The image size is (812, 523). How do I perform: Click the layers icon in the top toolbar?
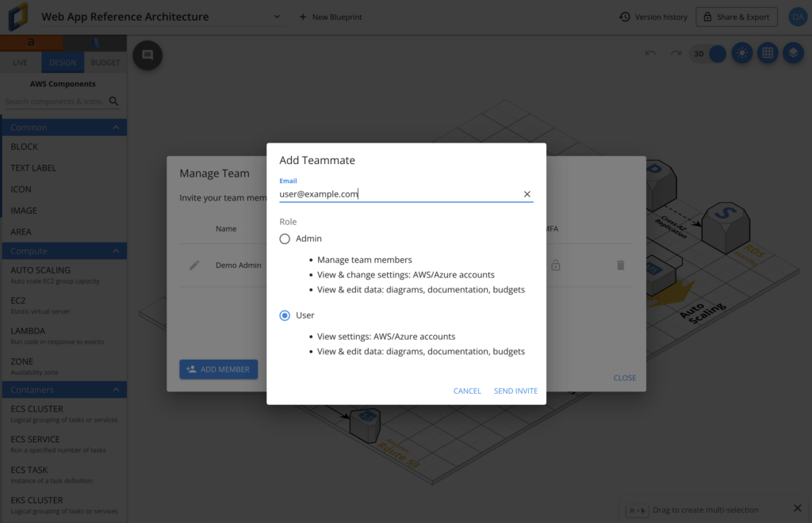[x=793, y=53]
